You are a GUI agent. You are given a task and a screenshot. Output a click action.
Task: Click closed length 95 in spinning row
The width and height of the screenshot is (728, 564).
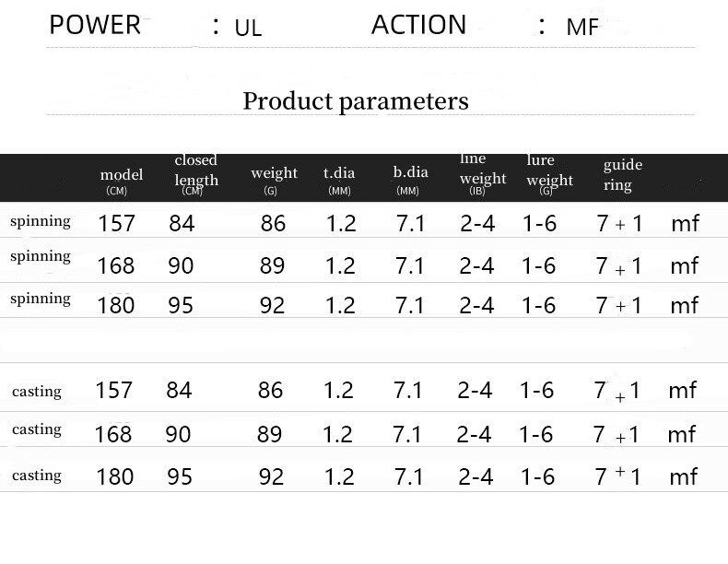(181, 305)
